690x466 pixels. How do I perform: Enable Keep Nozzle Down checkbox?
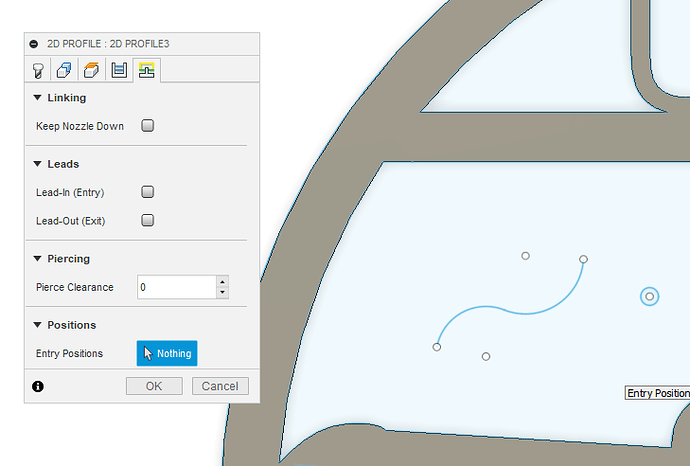[x=147, y=126]
